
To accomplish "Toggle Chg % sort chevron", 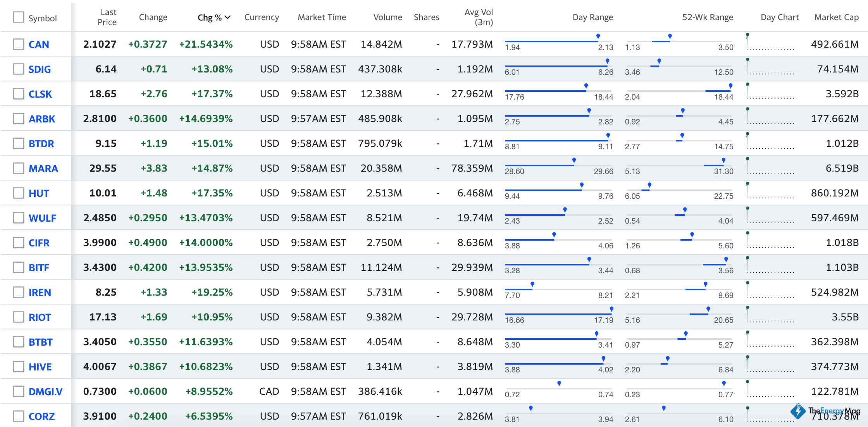I will pyautogui.click(x=228, y=17).
